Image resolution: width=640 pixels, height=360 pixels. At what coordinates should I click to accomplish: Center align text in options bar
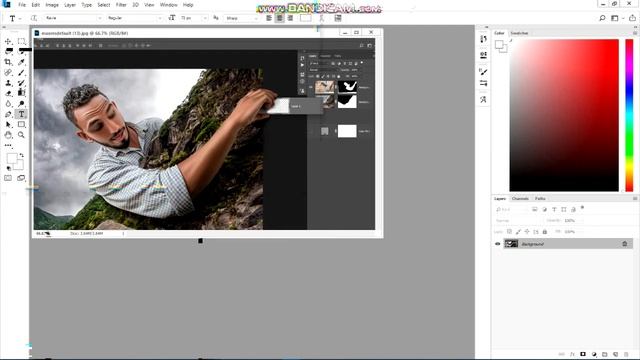click(280, 18)
